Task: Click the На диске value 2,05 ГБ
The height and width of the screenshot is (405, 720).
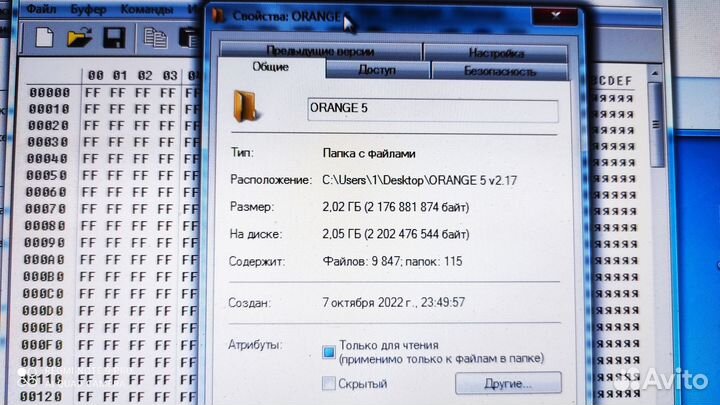Action: pos(396,235)
